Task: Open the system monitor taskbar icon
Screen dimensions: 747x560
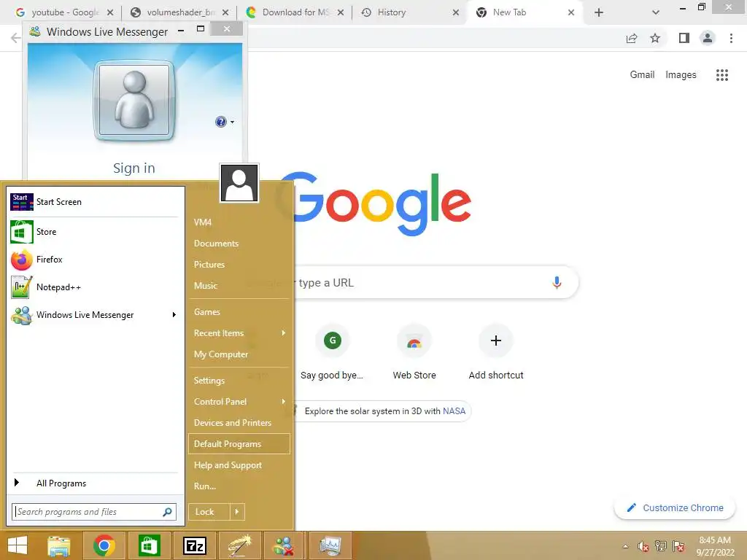Action: [330, 545]
